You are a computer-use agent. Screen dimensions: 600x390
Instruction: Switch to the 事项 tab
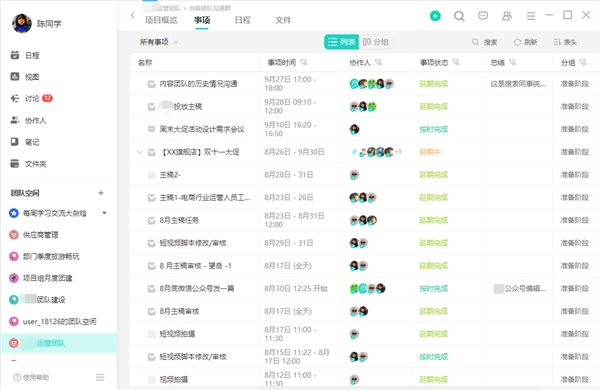pyautogui.click(x=202, y=20)
